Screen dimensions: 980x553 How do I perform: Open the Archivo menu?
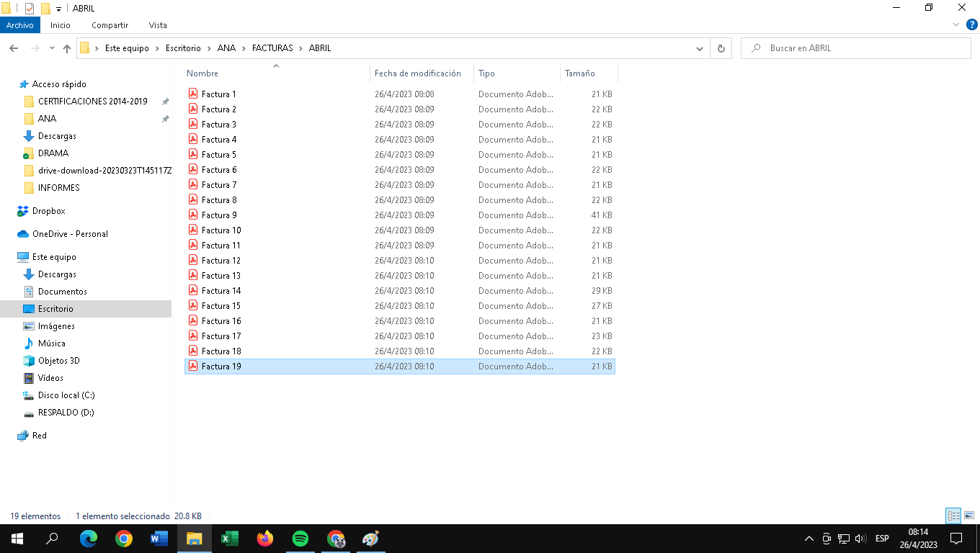20,25
